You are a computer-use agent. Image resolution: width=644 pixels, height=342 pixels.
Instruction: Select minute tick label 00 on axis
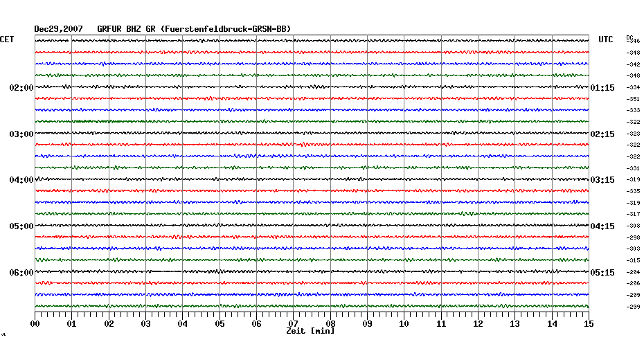(x=35, y=324)
